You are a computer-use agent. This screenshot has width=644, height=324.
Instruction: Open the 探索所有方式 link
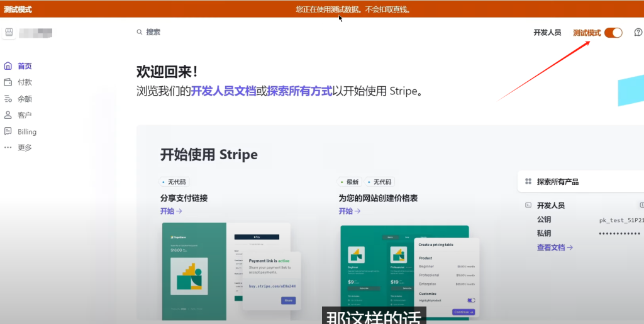click(300, 91)
